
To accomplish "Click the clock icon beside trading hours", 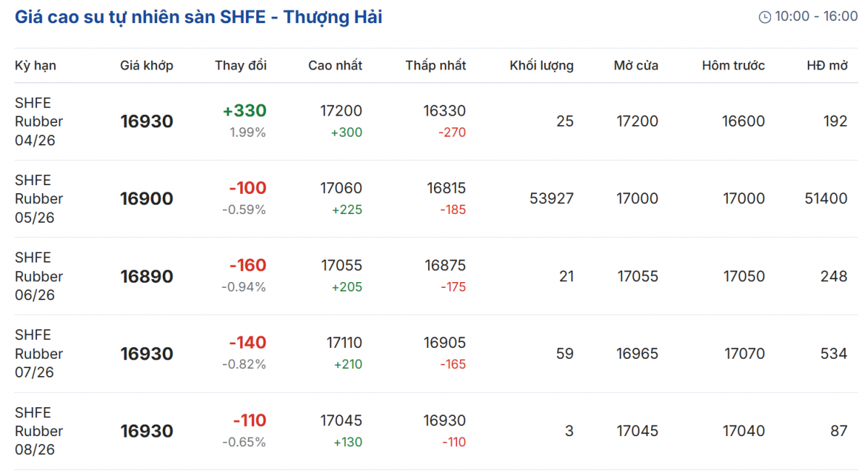I will point(765,17).
